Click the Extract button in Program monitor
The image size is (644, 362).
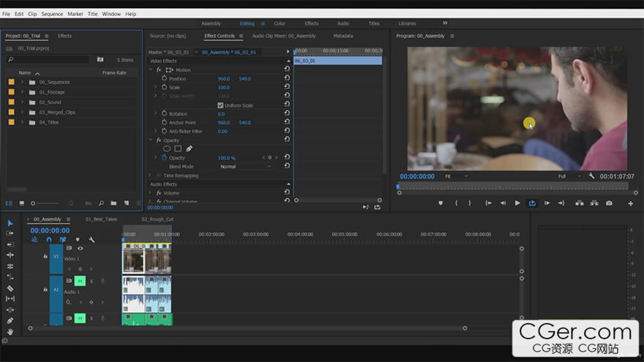click(594, 203)
